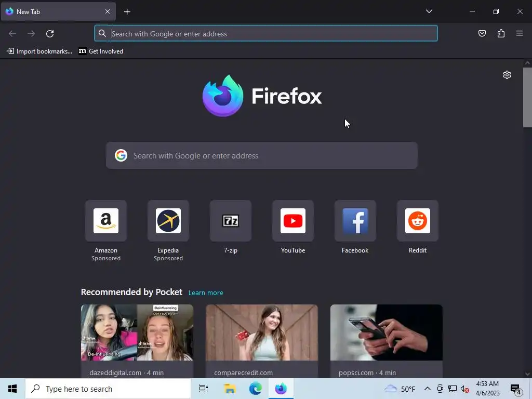
Task: Click the page's central Google search box
Action: click(262, 155)
